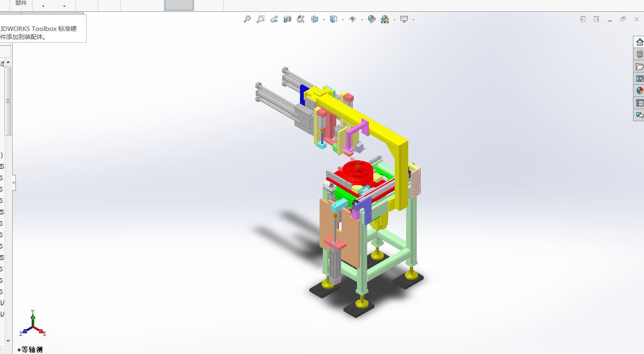Toggle the Section View tool
Image resolution: width=644 pixels, height=354 pixels.
click(x=287, y=19)
